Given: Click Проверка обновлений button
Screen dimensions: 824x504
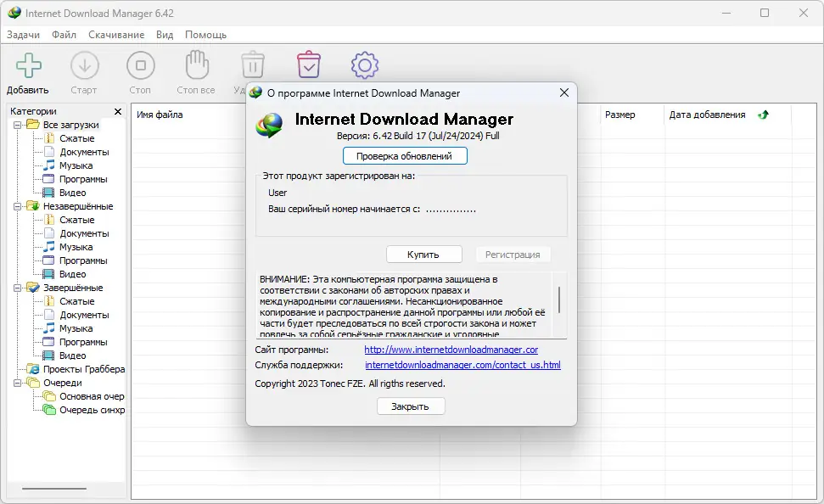Looking at the screenshot, I should (405, 156).
